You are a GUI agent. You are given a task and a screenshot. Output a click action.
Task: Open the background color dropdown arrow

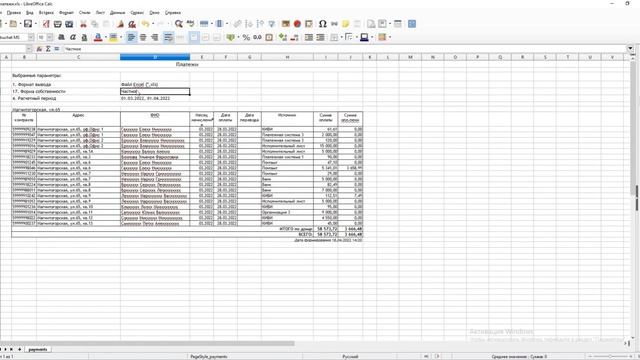[121, 37]
